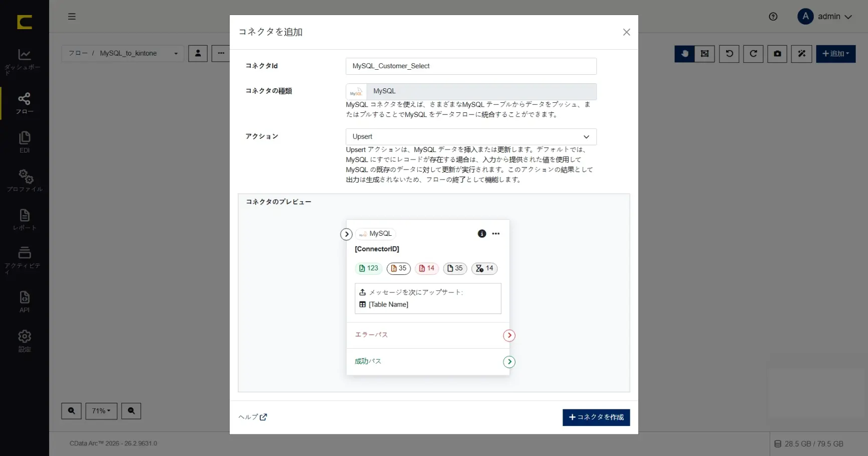Viewport: 868px width, 456px height.
Task: Open the ヘルプ help link
Action: [x=253, y=417]
